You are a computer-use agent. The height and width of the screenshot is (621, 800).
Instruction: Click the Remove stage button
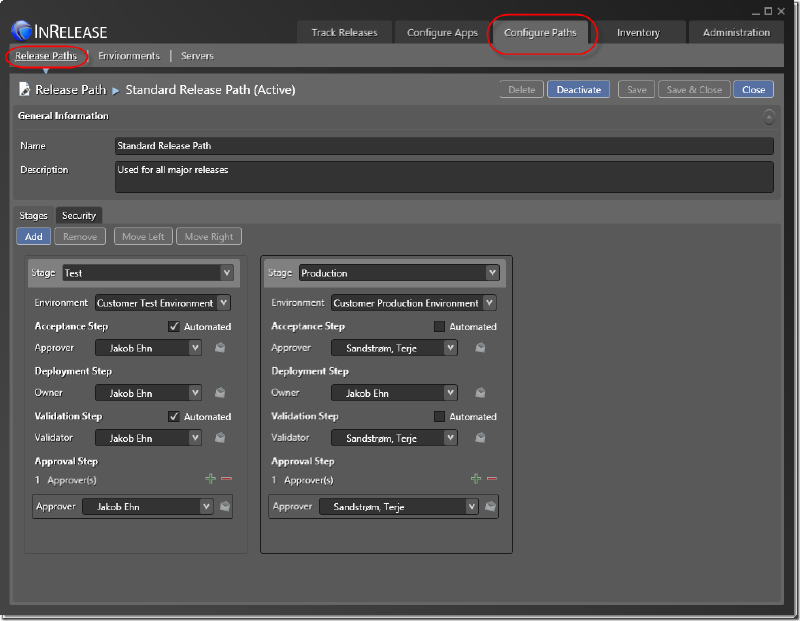(80, 236)
